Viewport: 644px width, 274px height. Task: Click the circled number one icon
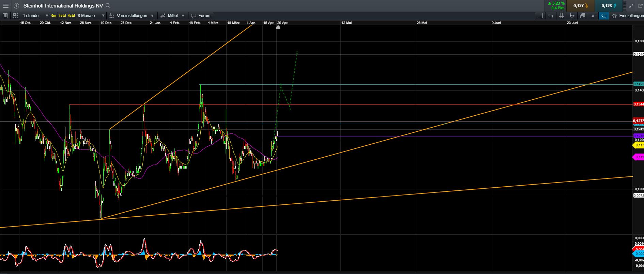pos(16,6)
